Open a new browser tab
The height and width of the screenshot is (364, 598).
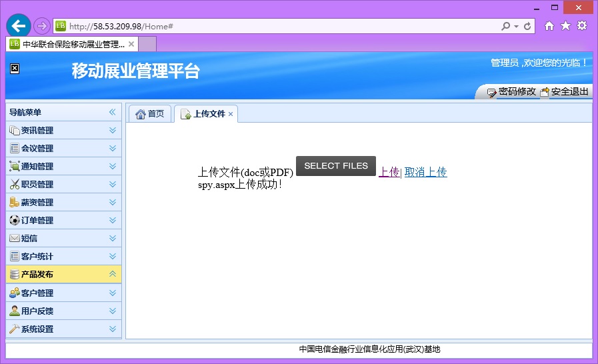[147, 44]
